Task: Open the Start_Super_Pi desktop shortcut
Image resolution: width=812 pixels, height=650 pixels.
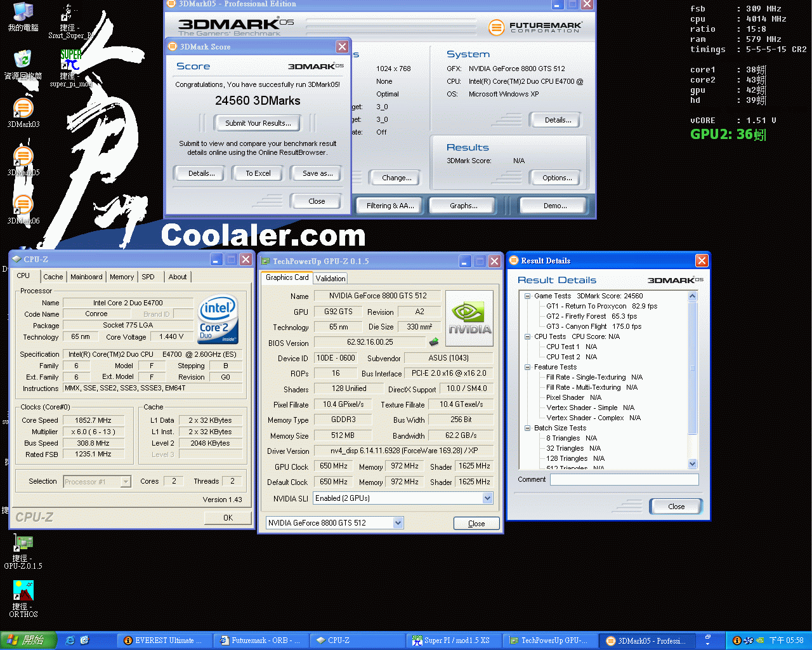Action: click(x=70, y=20)
